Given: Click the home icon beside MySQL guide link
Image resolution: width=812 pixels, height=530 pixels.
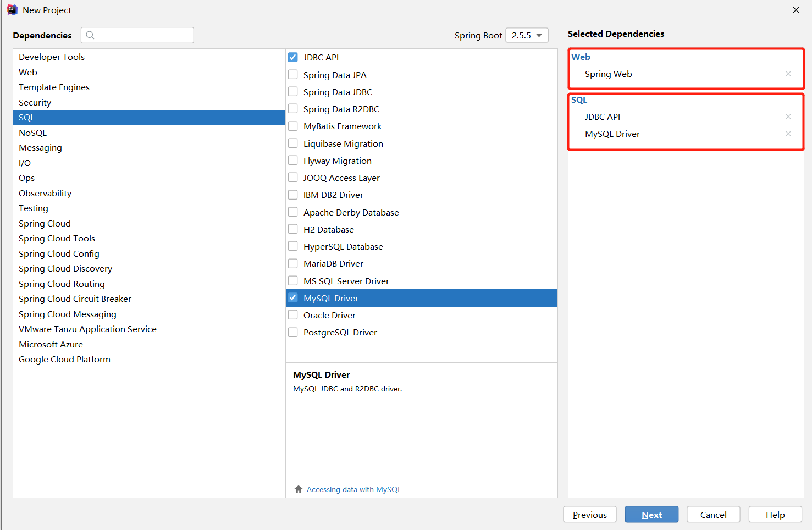Looking at the screenshot, I should [299, 489].
